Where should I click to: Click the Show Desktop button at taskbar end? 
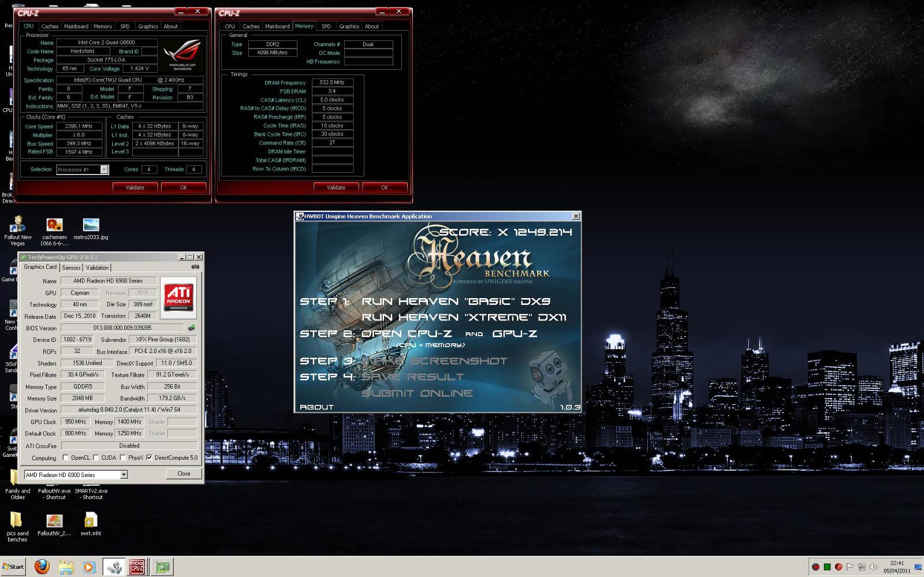click(919, 567)
